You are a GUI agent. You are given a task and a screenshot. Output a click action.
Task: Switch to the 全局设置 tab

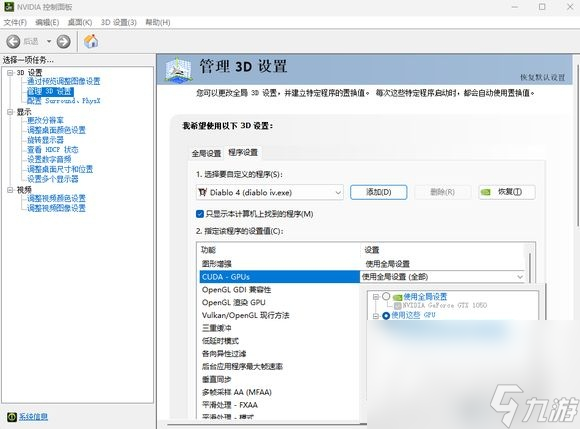point(206,153)
